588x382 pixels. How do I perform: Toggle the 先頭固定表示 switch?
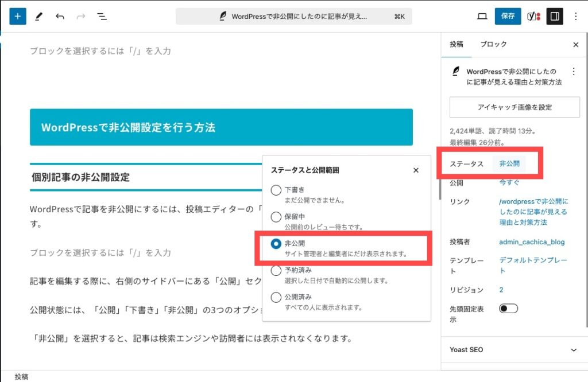508,309
